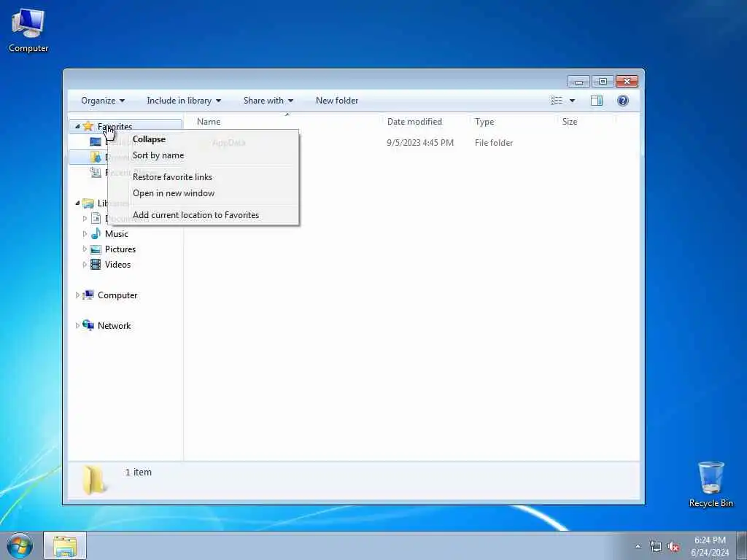Click the Computer icon in navigation pane
The width and height of the screenshot is (747, 560).
pos(88,295)
